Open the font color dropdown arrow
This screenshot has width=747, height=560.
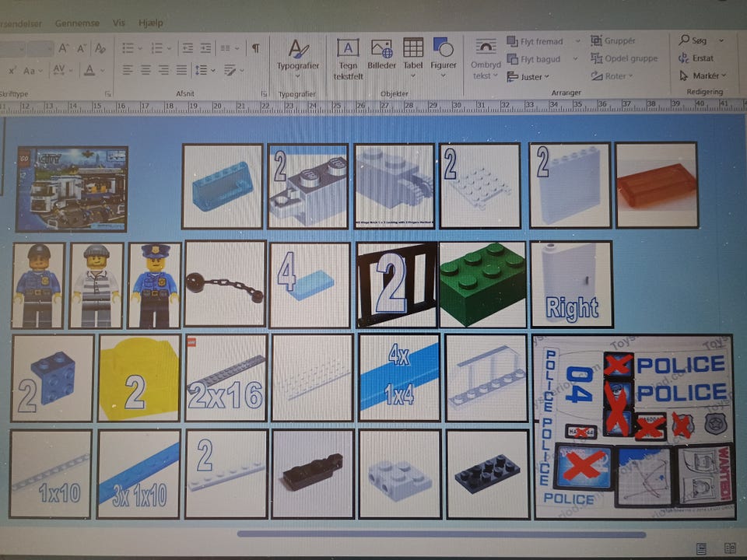tap(103, 71)
